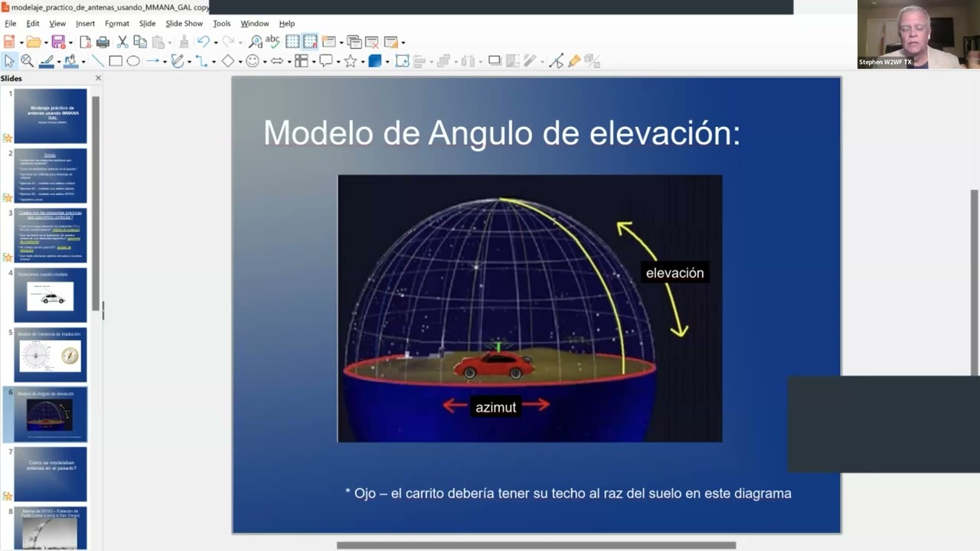The image size is (980, 551).
Task: Select the Ellipse tool
Action: [133, 61]
